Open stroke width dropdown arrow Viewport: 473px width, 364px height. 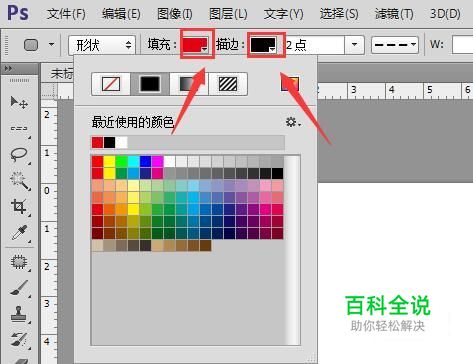click(x=354, y=44)
